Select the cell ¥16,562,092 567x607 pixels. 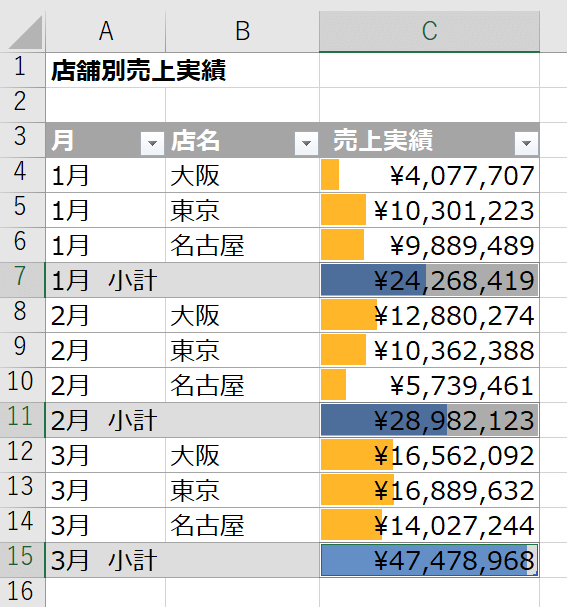coord(430,455)
